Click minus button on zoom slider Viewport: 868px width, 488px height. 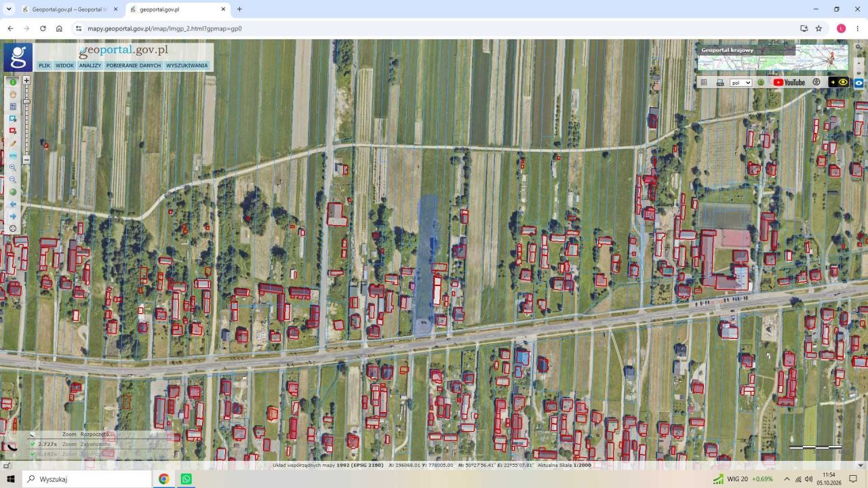[26, 160]
